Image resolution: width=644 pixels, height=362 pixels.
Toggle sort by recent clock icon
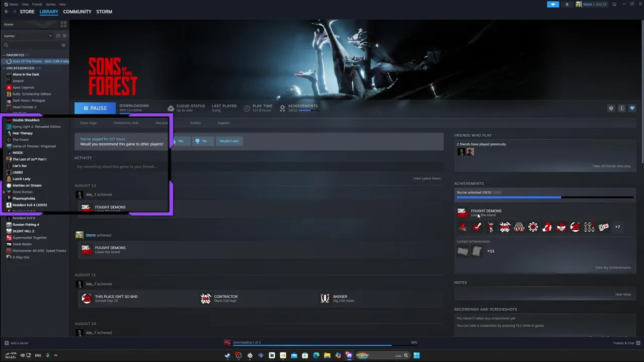(58, 36)
